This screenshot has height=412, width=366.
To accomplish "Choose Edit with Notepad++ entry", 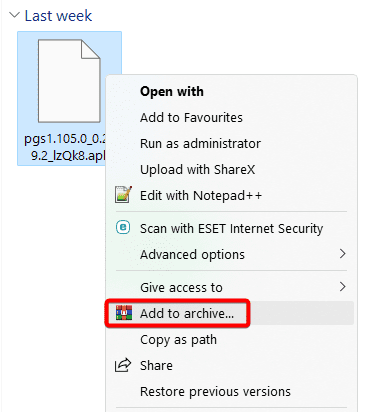I will (201, 195).
